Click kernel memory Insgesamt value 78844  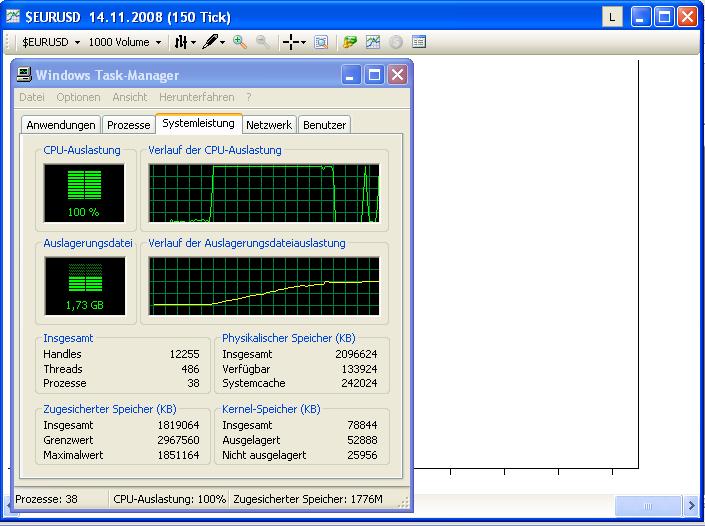coord(362,425)
